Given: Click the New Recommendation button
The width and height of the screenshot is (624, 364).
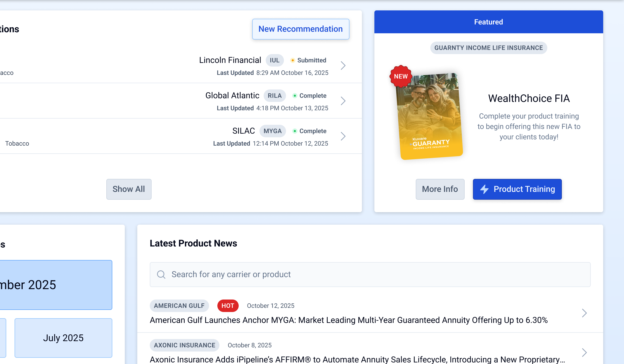Looking at the screenshot, I should click(x=301, y=29).
